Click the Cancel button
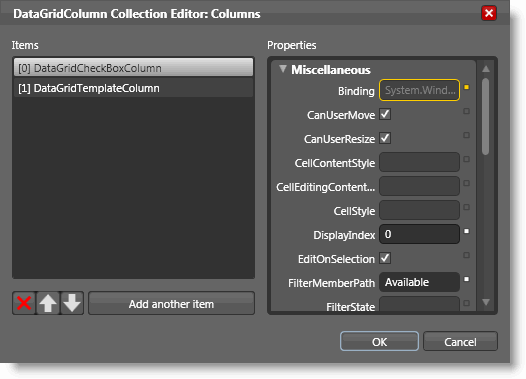This screenshot has height=379, width=526. [460, 341]
